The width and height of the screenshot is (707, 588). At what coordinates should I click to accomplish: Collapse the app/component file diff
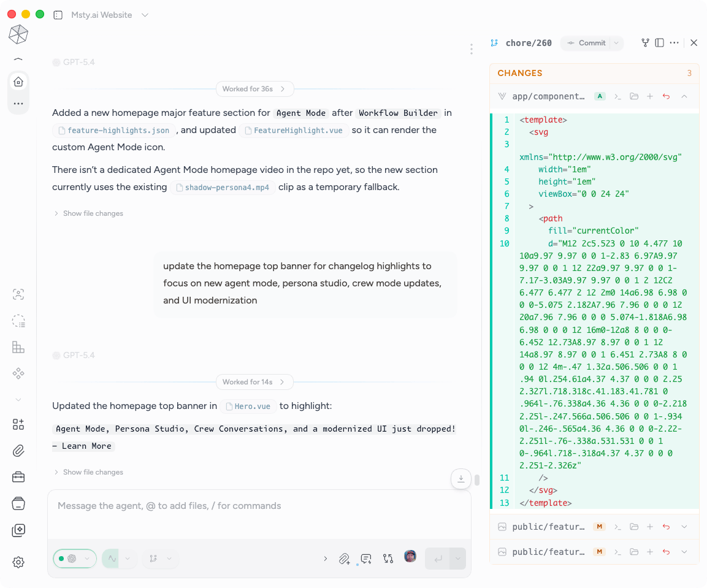pos(684,96)
